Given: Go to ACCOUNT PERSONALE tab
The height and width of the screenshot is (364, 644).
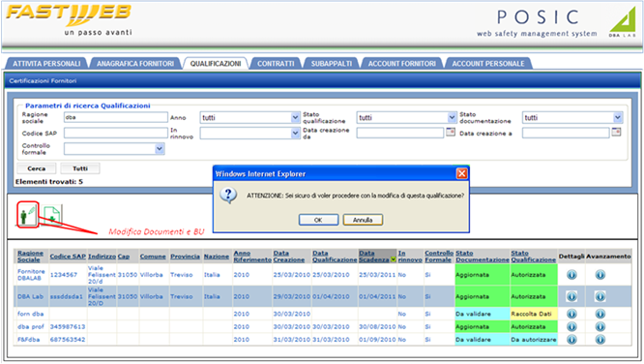Looking at the screenshot, I should (x=488, y=63).
